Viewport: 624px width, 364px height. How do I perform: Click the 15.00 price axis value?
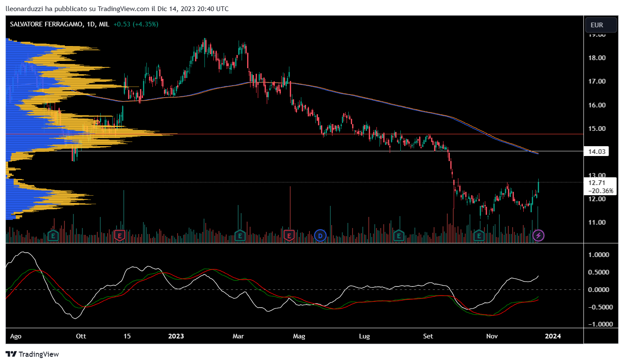[597, 129]
